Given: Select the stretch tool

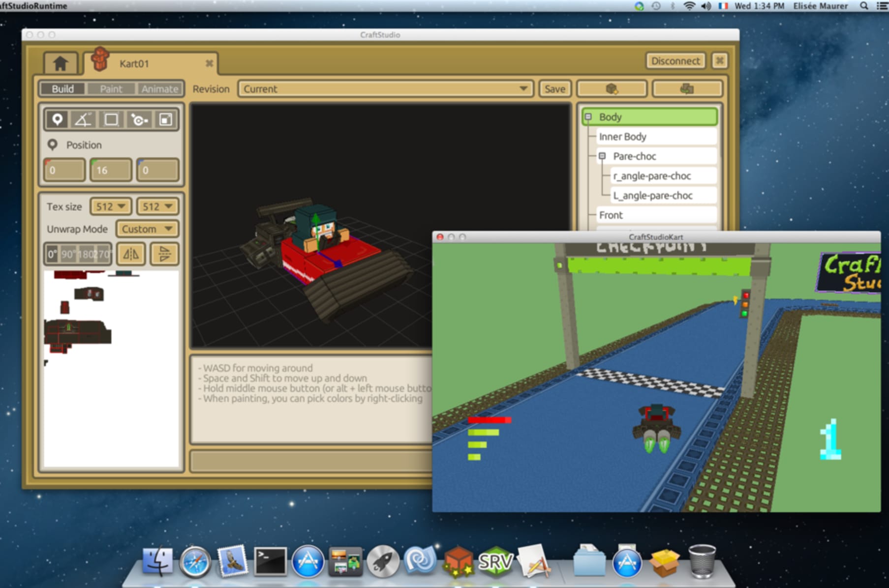Looking at the screenshot, I should pyautogui.click(x=166, y=119).
